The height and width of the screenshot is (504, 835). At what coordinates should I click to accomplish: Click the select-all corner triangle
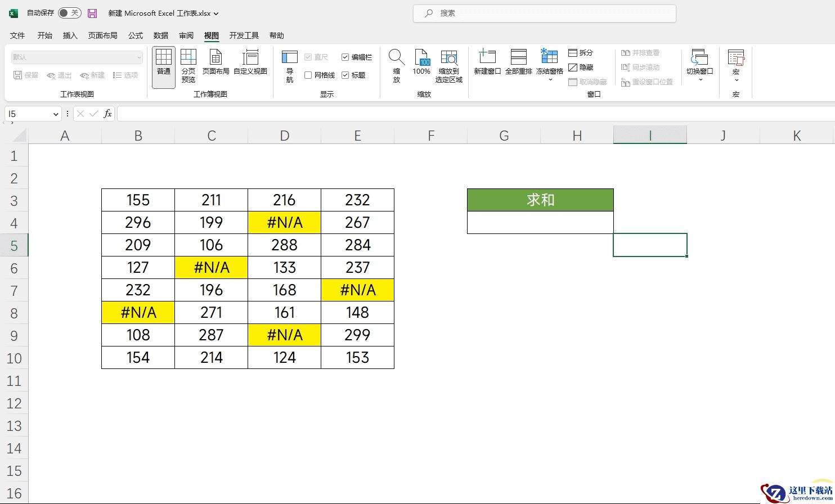tap(20, 135)
